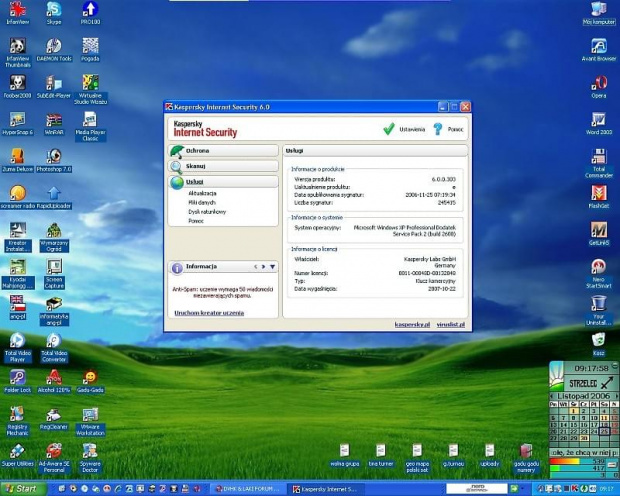Viewport: 620px width, 496px height.
Task: Open Mój komputer icon
Action: tap(599, 13)
